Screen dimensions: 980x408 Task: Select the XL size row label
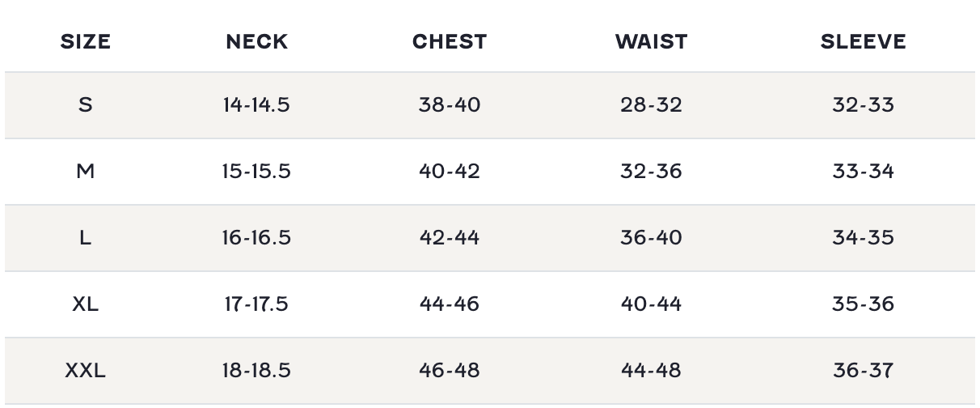pos(85,304)
